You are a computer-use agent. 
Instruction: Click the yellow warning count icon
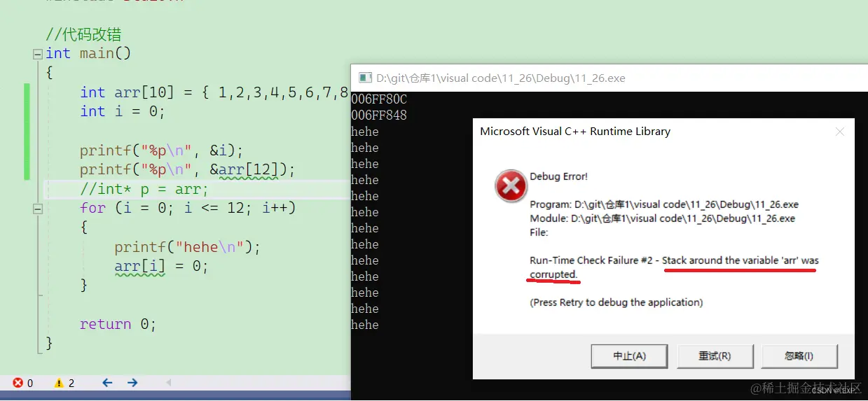click(x=60, y=383)
